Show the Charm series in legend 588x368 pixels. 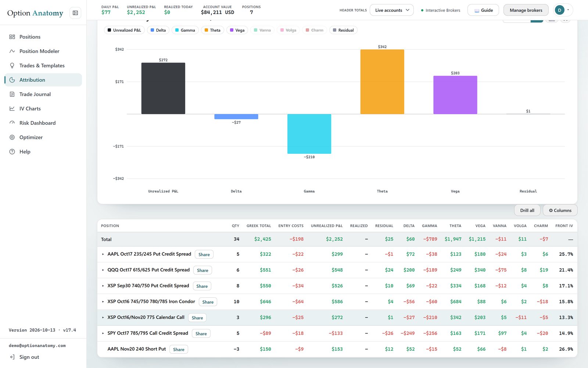315,30
